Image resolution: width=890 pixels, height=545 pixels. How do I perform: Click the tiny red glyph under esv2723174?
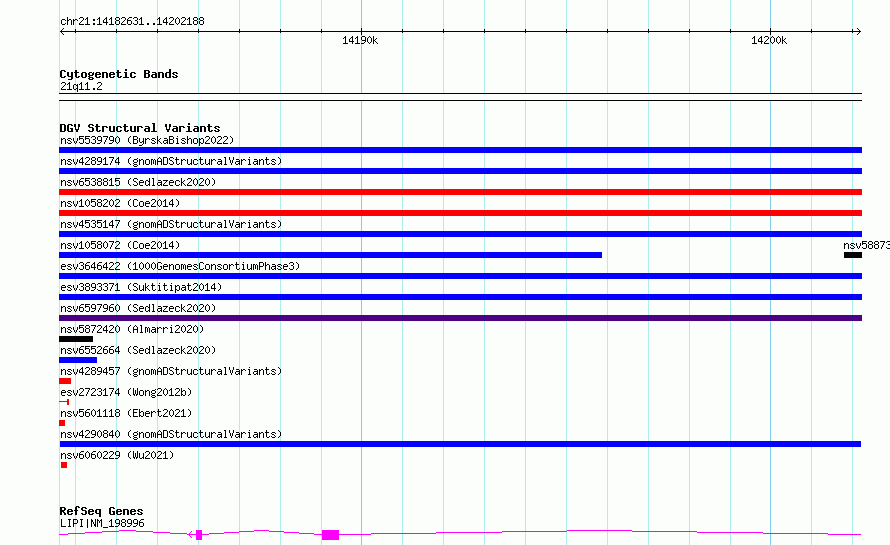(x=64, y=402)
